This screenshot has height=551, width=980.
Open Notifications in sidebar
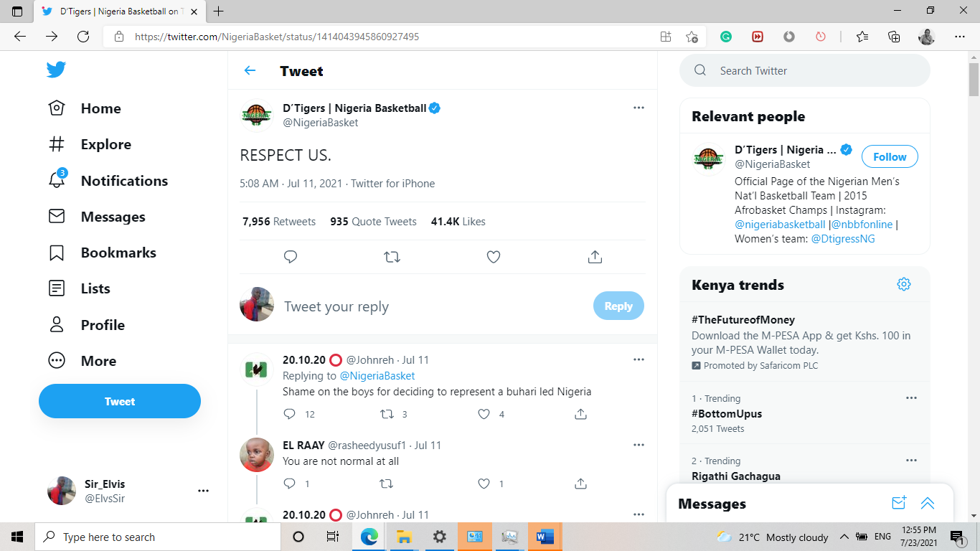tap(108, 181)
